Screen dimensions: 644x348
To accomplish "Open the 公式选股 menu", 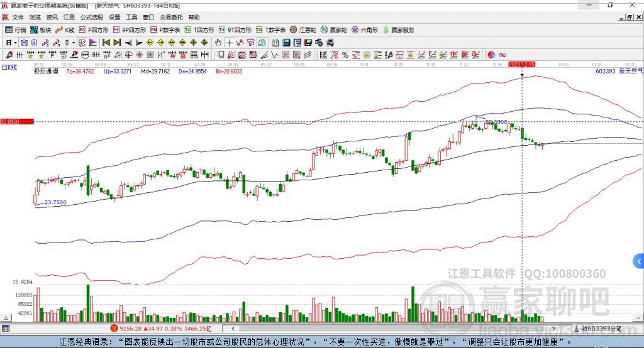I will pos(92,17).
